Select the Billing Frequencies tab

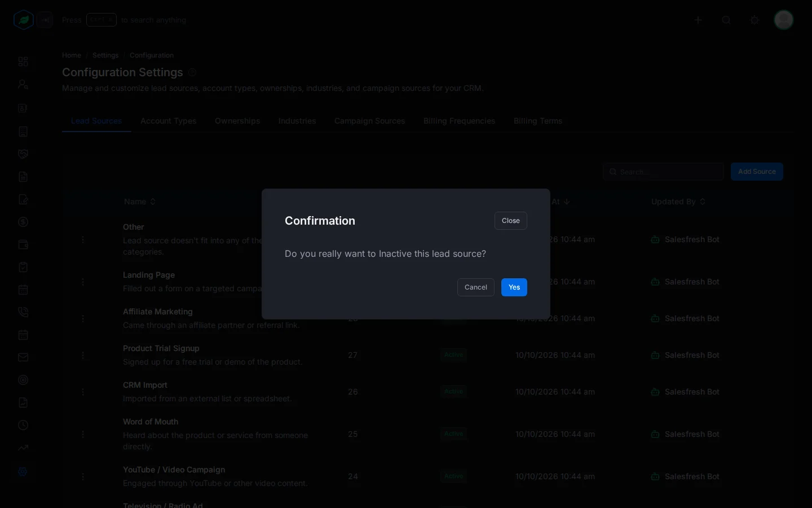point(460,121)
